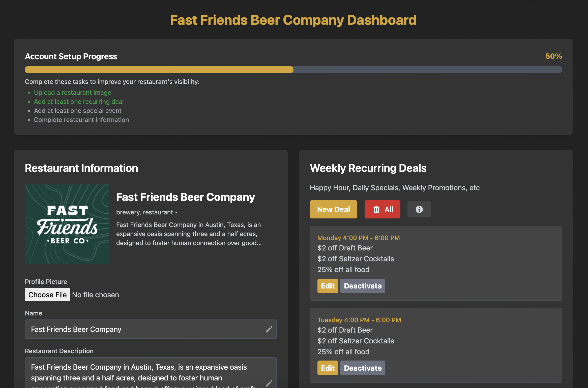
Task: Click Choose File for the profile picture
Action: [x=47, y=295]
